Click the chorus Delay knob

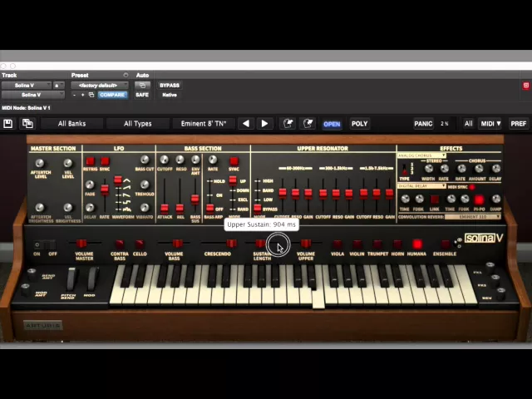tap(496, 168)
